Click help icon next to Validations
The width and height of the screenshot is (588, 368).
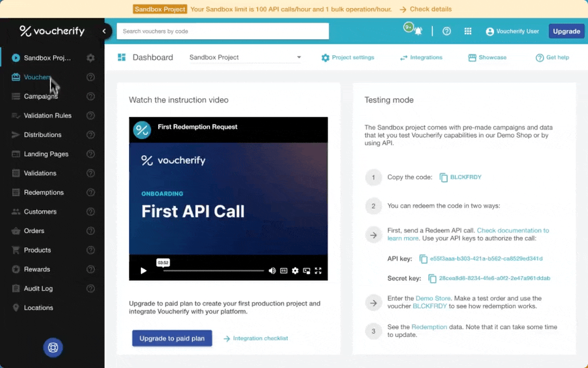coord(91,173)
